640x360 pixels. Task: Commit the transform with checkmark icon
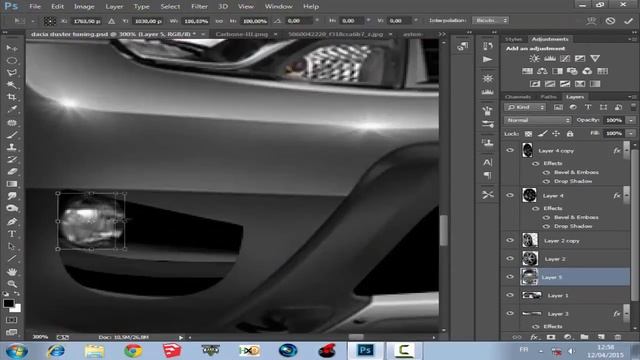click(x=628, y=20)
